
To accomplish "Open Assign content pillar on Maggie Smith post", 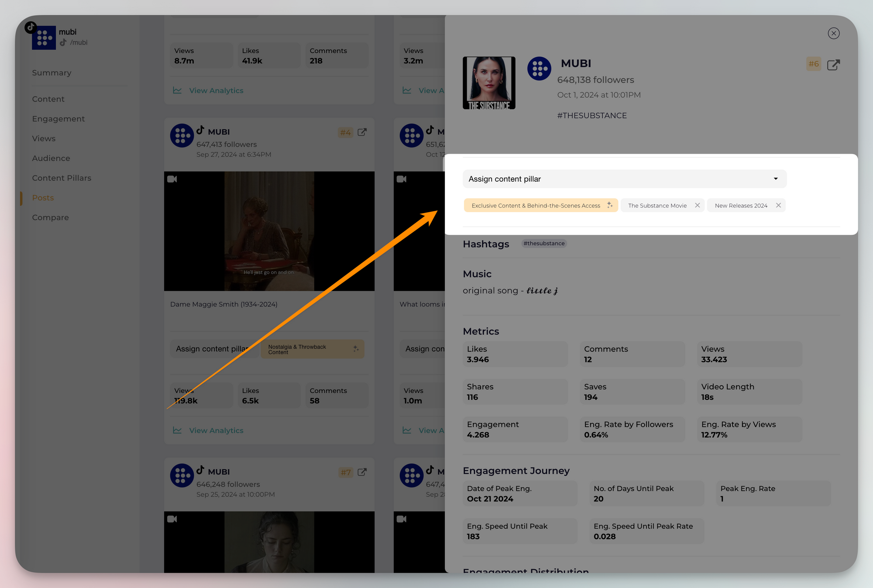I will coord(214,349).
